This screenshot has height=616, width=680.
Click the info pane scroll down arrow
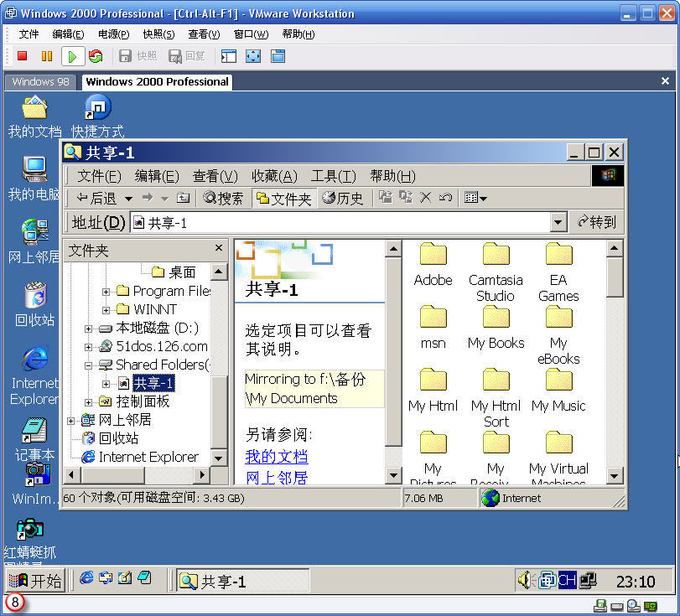pyautogui.click(x=393, y=475)
